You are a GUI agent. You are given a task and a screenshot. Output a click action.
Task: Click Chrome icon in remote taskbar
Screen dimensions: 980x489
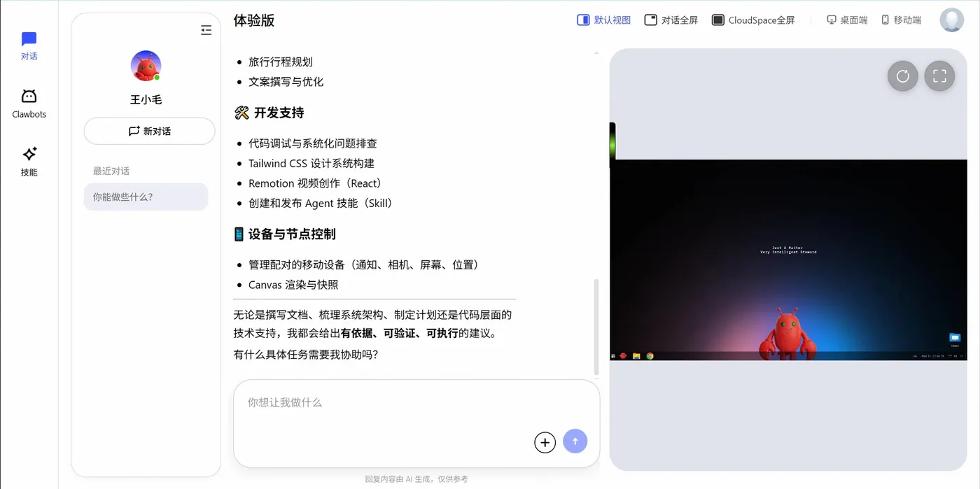point(650,356)
